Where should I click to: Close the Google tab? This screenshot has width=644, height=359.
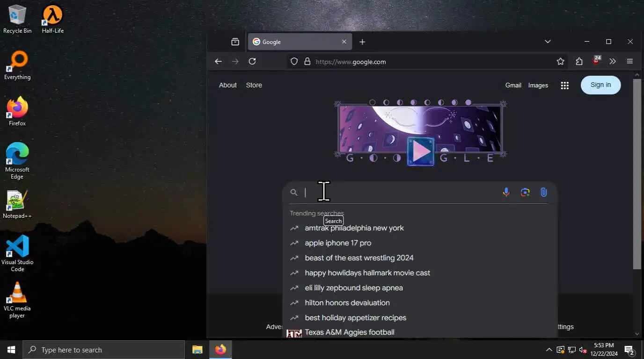point(344,42)
